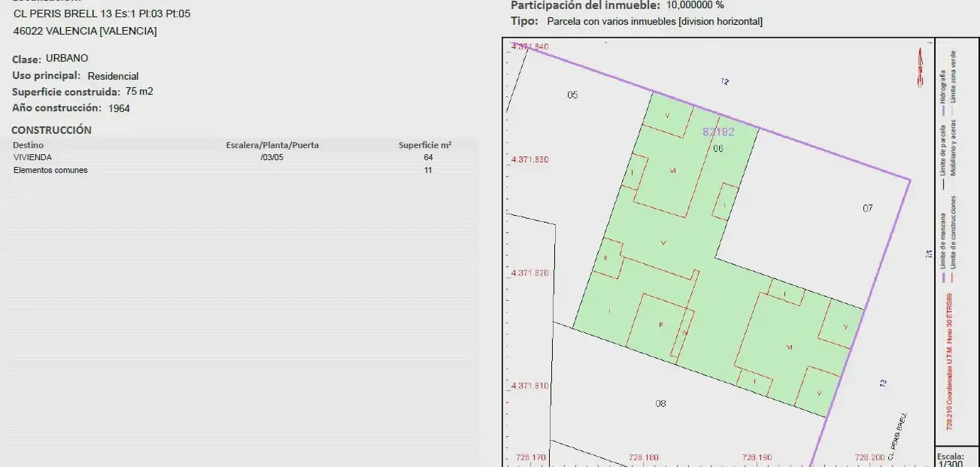Select construction year '1964'
The width and height of the screenshot is (980, 467).
(119, 108)
